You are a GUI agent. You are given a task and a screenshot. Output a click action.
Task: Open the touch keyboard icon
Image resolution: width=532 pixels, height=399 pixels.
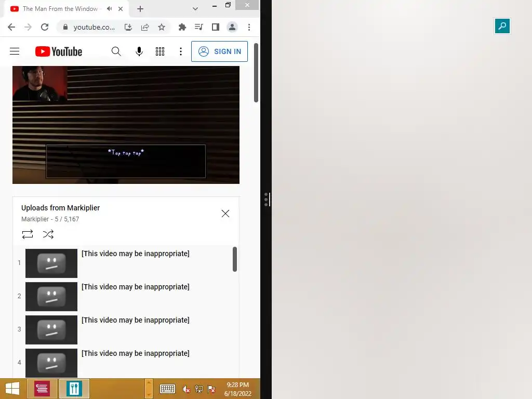(167, 389)
